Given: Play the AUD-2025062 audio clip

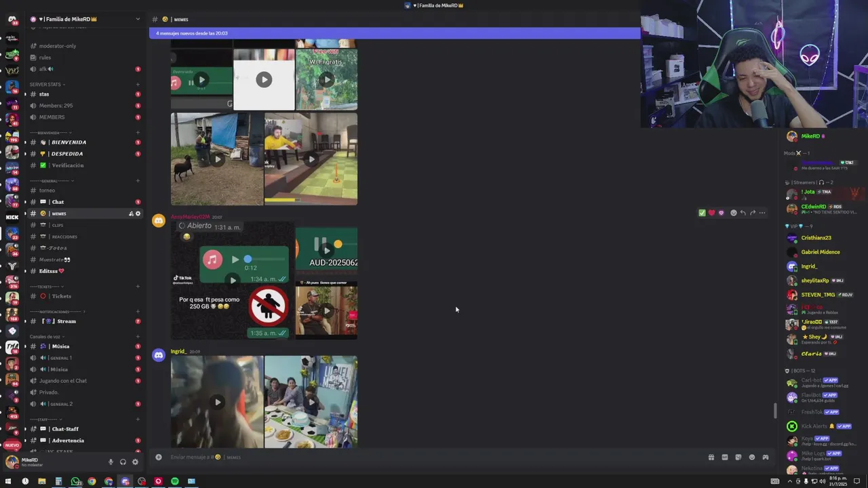Looking at the screenshot, I should coord(327,250).
